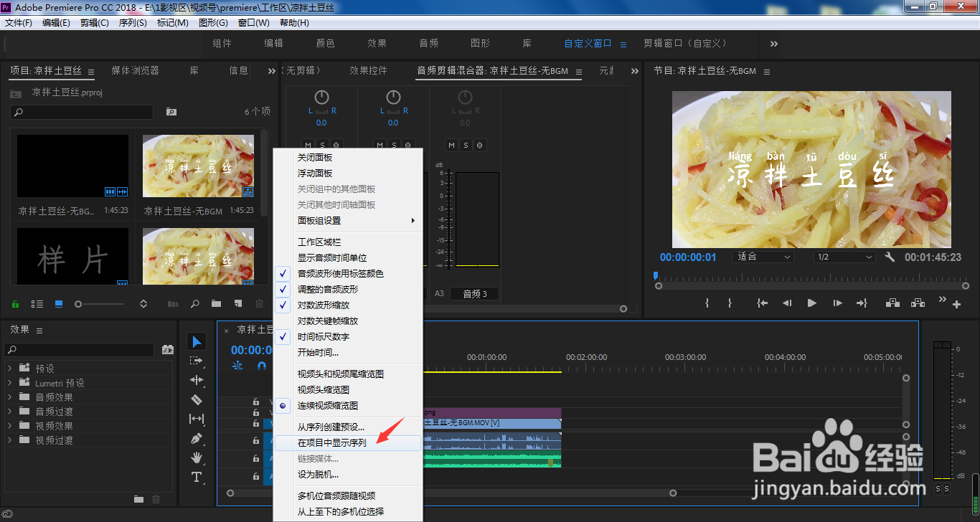Screen dimensions: 980x522
Task: Show more workspaces overflow chevron
Action: point(774,44)
